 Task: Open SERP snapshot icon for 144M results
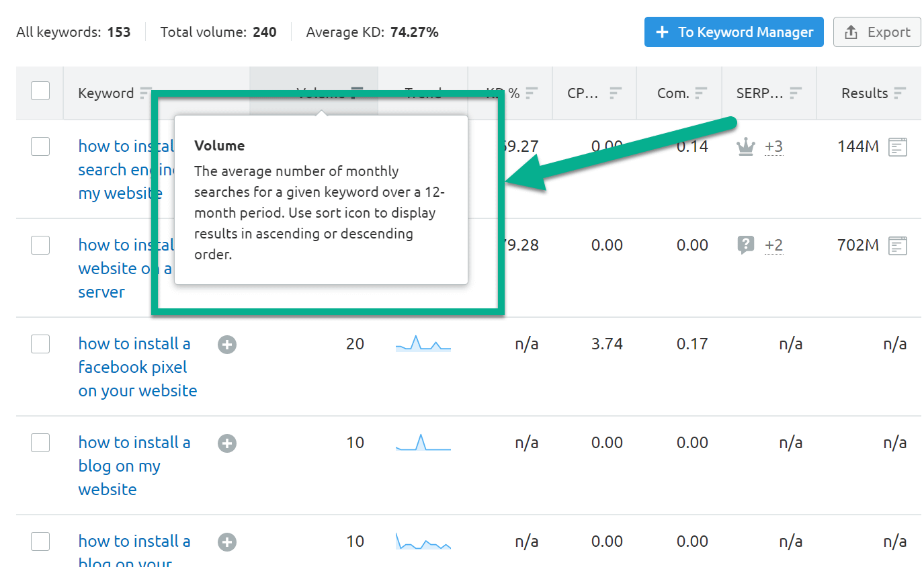[898, 146]
